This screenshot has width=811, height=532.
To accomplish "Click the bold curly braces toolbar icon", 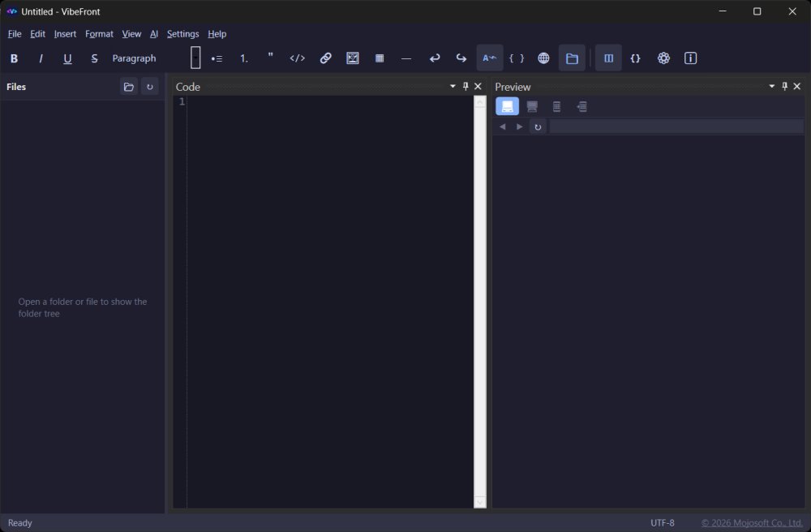I will [635, 58].
